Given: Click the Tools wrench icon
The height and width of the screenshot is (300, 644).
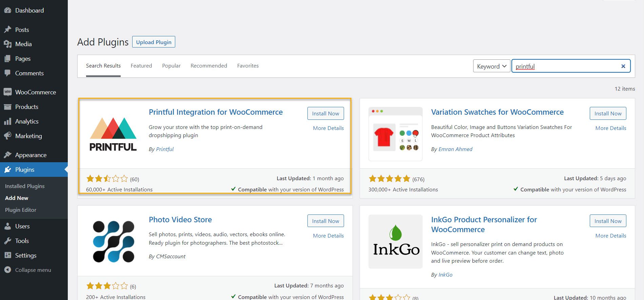Looking at the screenshot, I should click(7, 241).
